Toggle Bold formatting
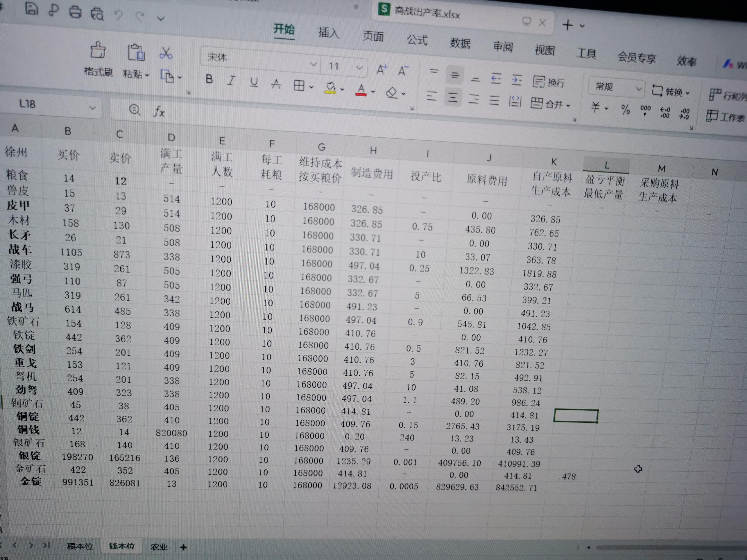Image resolution: width=747 pixels, height=560 pixels. (x=209, y=79)
